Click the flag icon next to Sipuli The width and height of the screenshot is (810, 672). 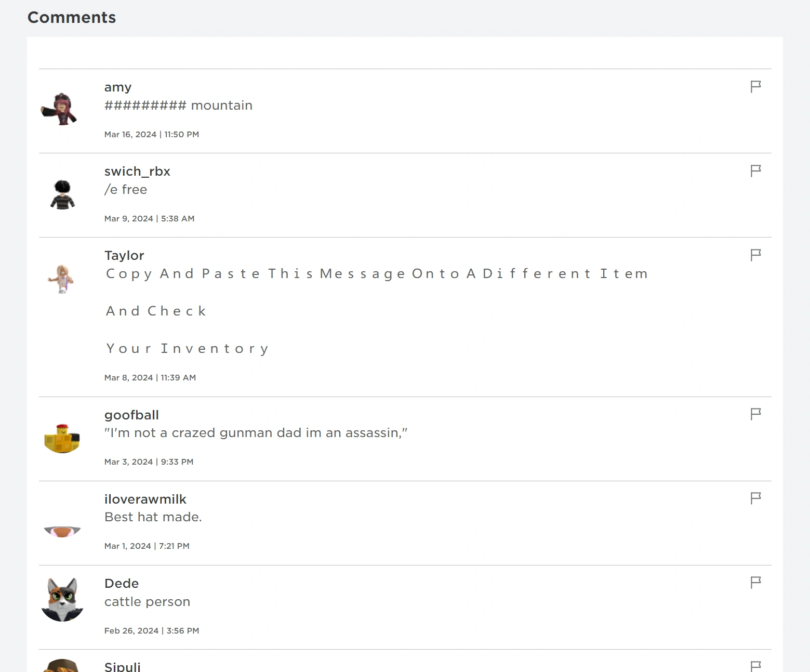tap(755, 666)
